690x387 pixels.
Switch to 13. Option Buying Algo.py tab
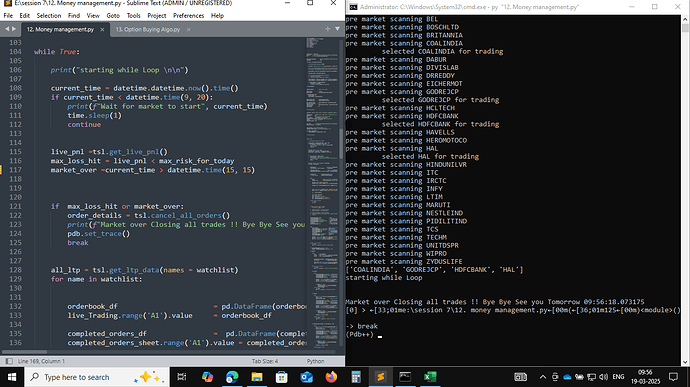coord(148,29)
